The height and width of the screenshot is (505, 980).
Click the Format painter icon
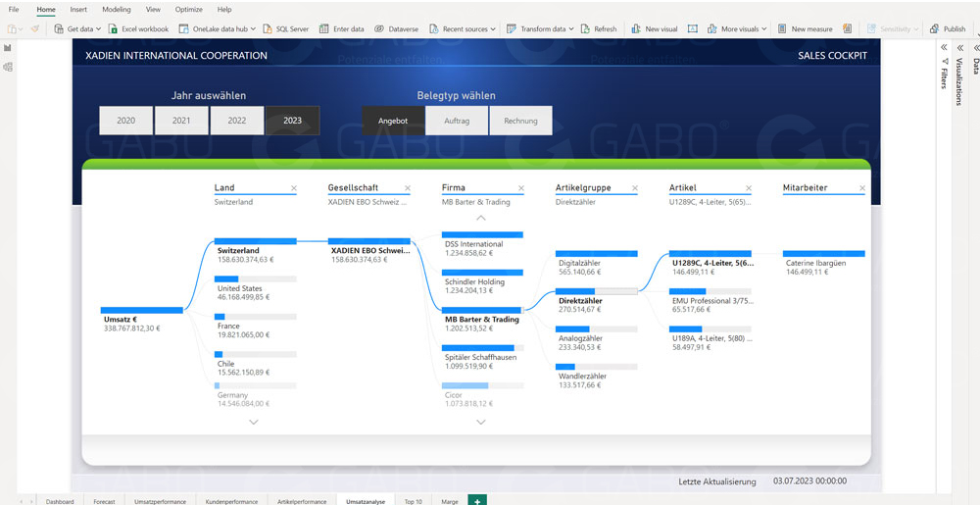tap(34, 28)
